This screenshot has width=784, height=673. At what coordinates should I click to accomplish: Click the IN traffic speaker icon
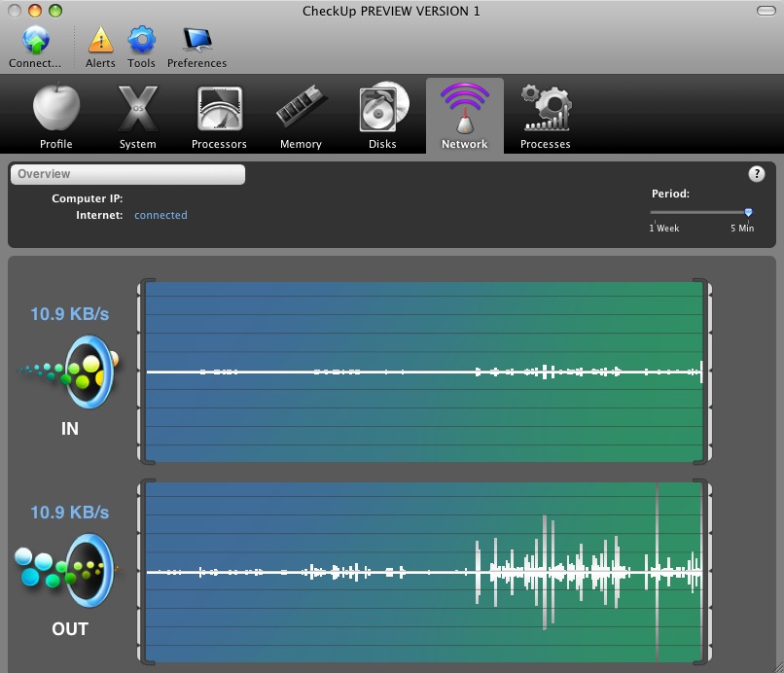coord(88,371)
